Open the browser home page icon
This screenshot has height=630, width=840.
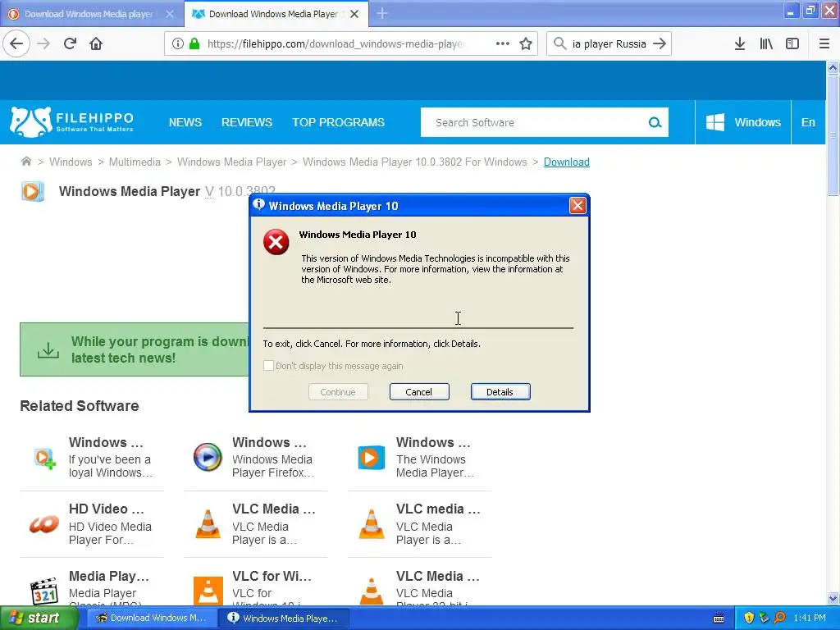coord(96,43)
